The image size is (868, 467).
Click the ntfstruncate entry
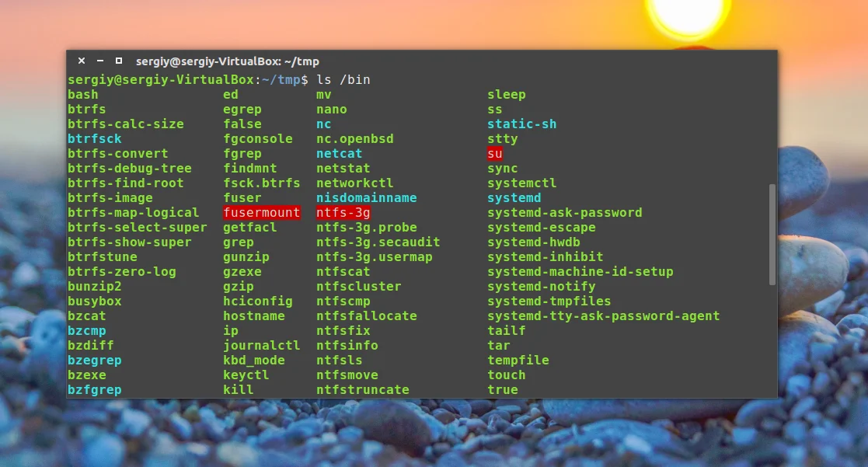pos(363,389)
